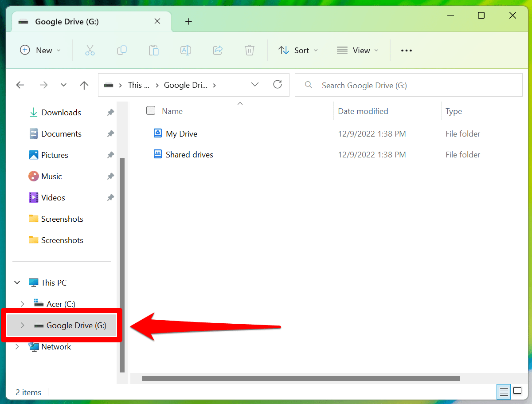
Task: Add a new tab with plus button
Action: pyautogui.click(x=188, y=21)
